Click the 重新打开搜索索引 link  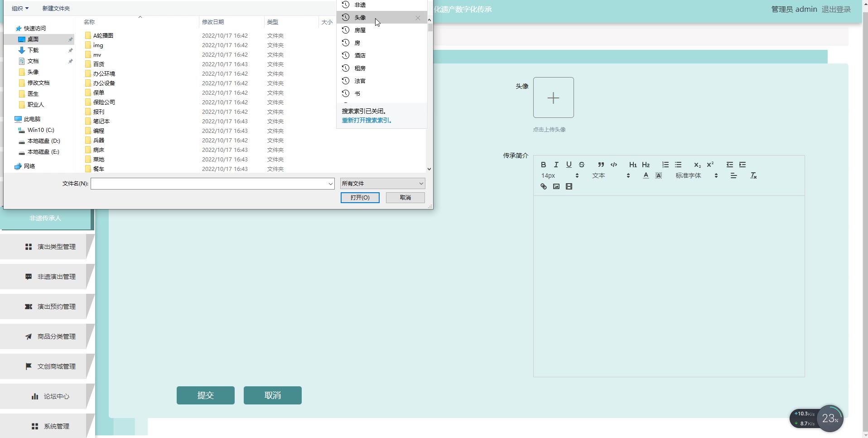[366, 120]
